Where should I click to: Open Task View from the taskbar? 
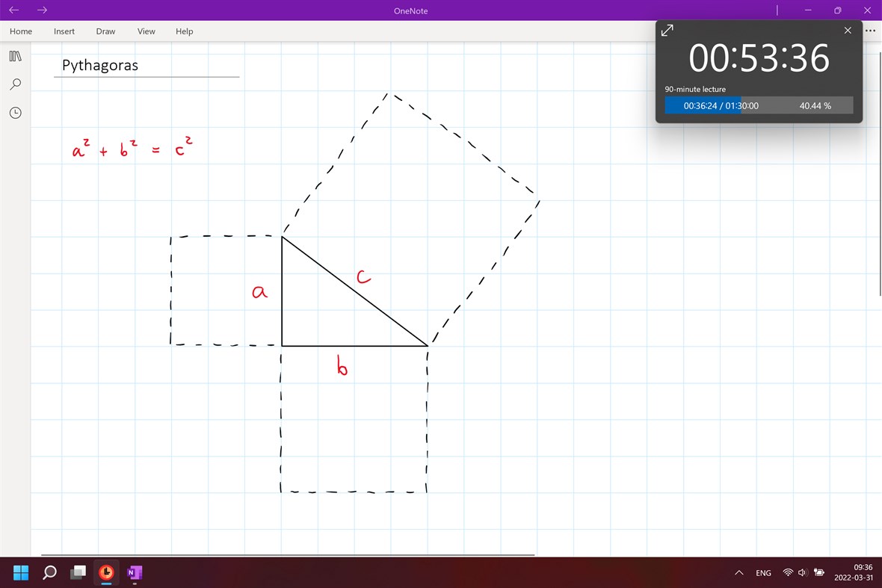click(78, 572)
